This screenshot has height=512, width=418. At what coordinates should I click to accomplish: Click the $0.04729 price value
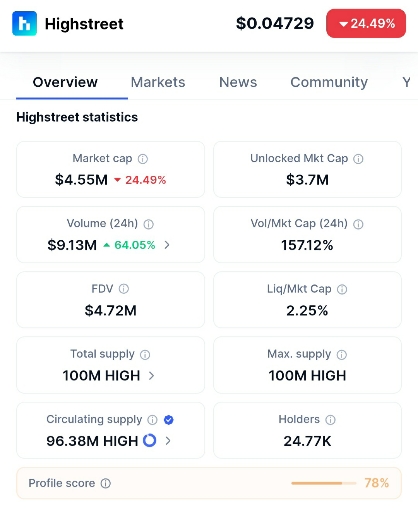tap(275, 23)
